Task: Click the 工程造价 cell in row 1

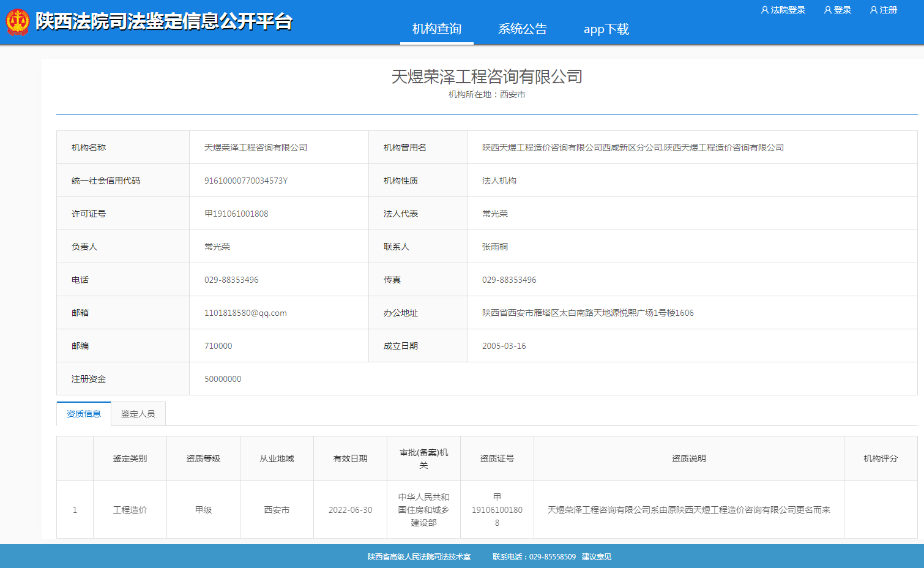Action: pyautogui.click(x=130, y=510)
